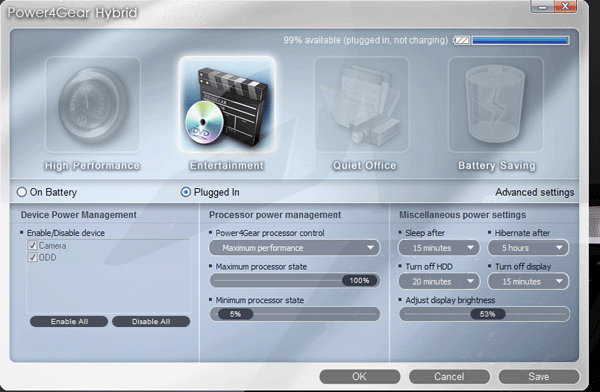Screen dimensions: 600x392
Task: Select the Entertainment clapperboard icon
Action: tap(227, 105)
